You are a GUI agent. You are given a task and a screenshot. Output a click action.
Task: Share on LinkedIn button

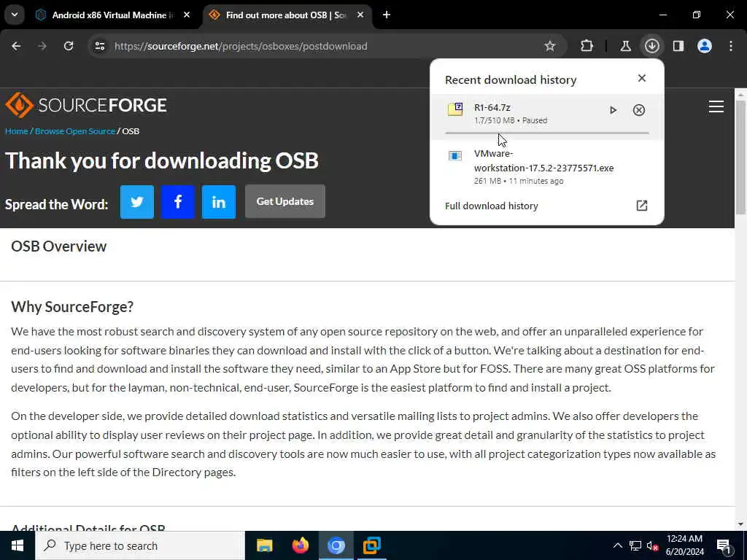219,202
